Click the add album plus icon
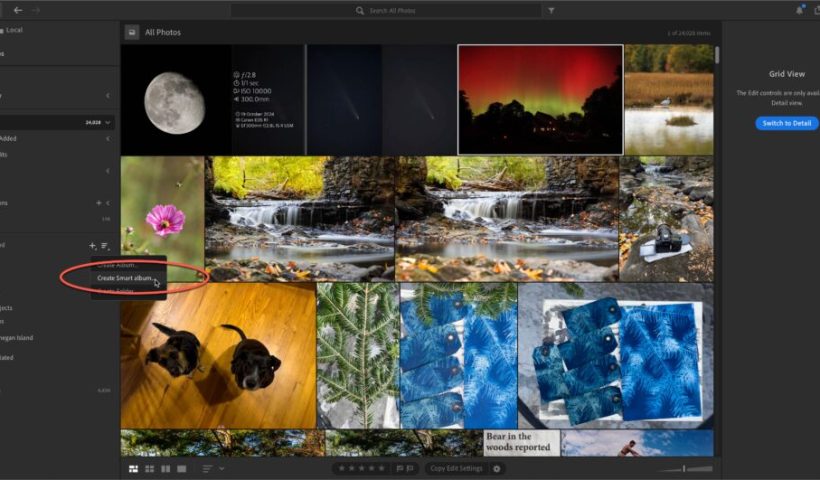Viewport: 820px width, 480px height. [92, 245]
